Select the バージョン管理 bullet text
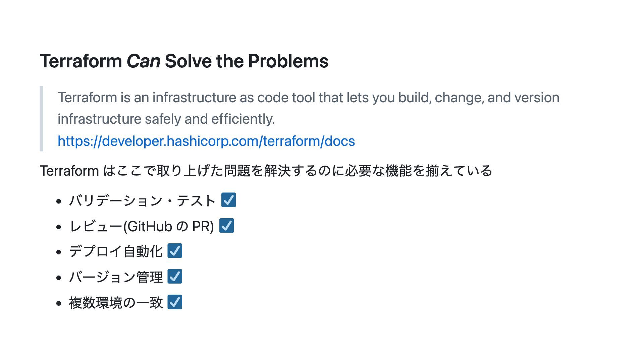The height and width of the screenshot is (362, 644). point(116,277)
